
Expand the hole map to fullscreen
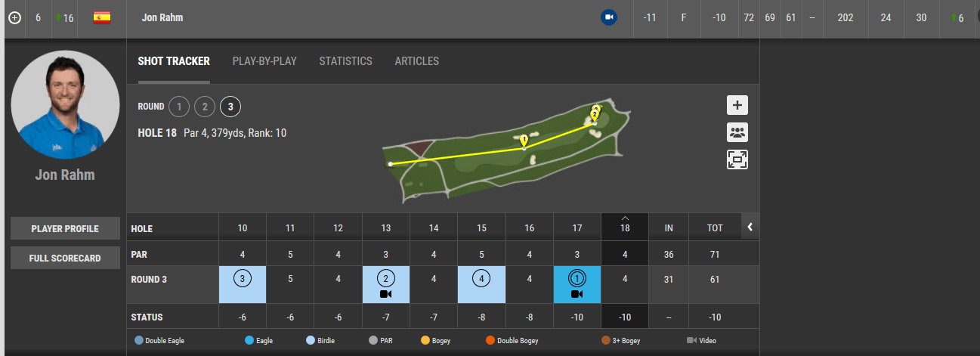click(737, 159)
